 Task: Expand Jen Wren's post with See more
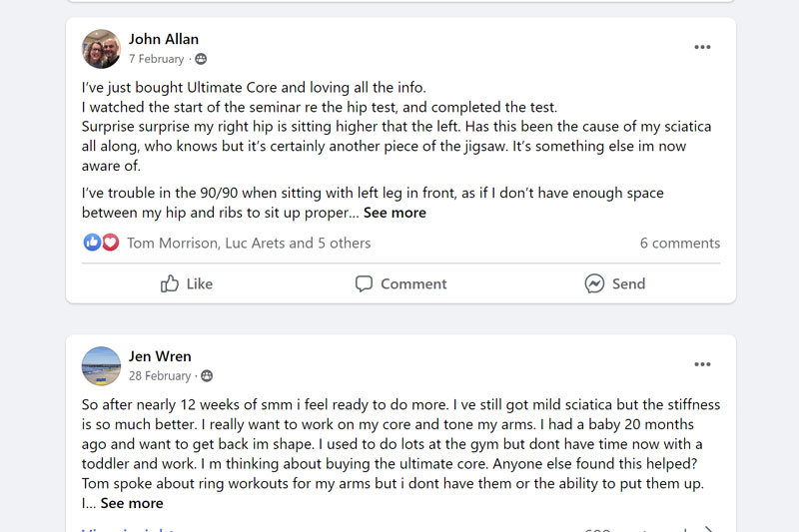[x=132, y=503]
